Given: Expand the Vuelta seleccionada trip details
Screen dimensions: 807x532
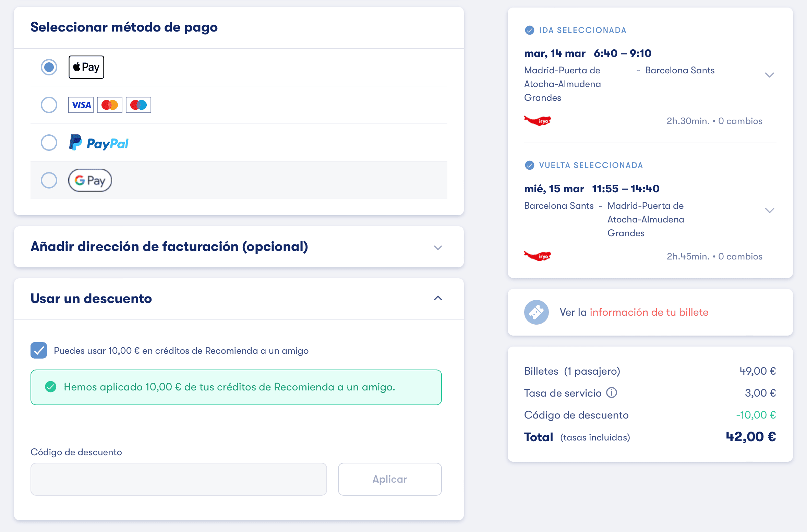Looking at the screenshot, I should (770, 210).
